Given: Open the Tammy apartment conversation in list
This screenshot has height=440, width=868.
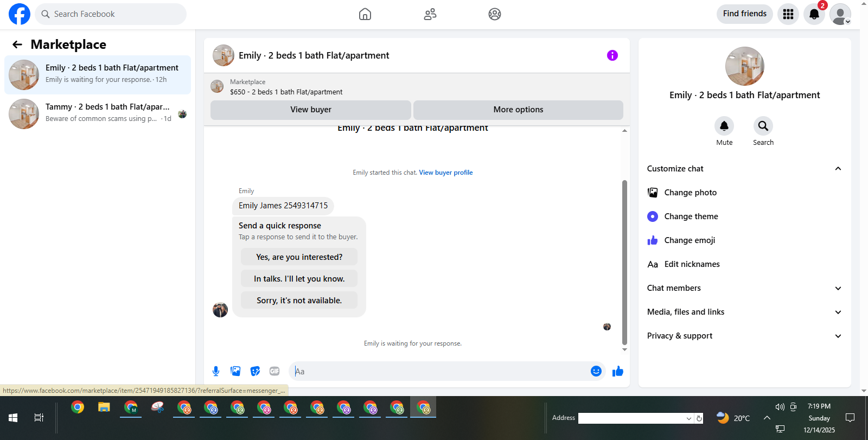Looking at the screenshot, I should 98,114.
